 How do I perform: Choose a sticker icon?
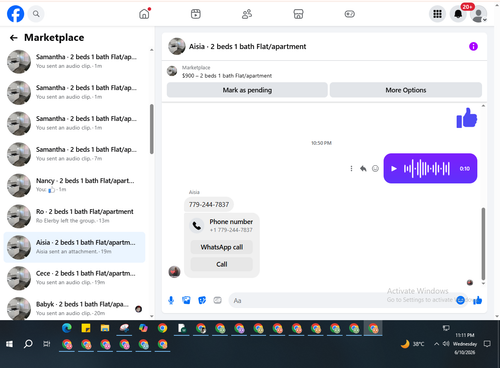(202, 300)
